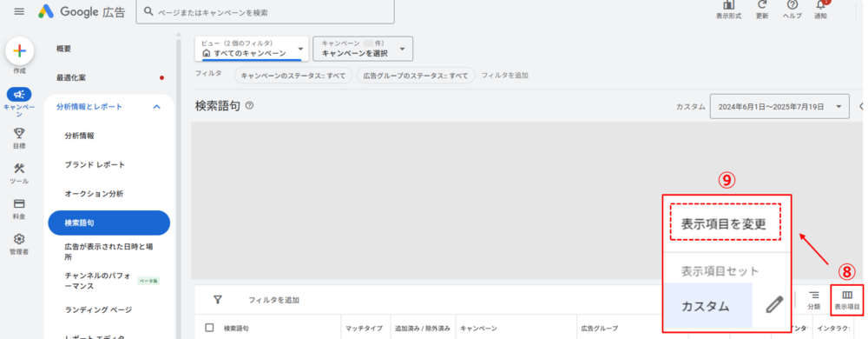The height and width of the screenshot is (339, 868).
Task: Click the columns (表示項目) icon
Action: [x=847, y=299]
